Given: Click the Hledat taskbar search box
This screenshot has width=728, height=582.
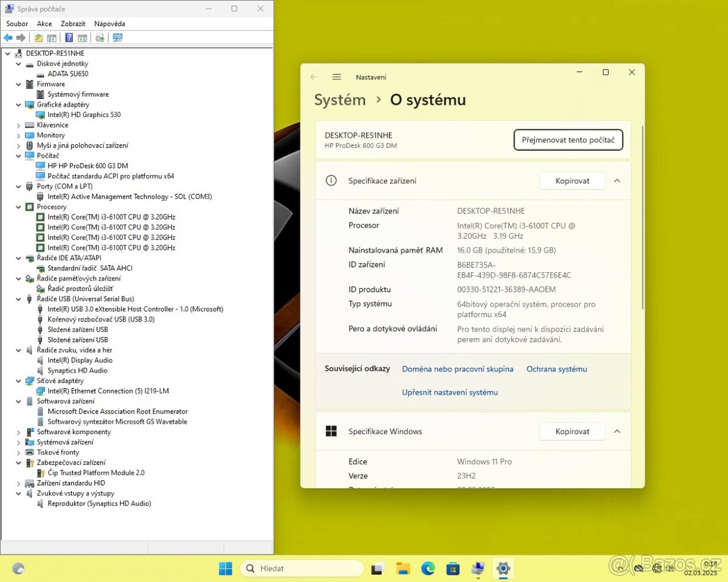Looking at the screenshot, I should pos(302,568).
